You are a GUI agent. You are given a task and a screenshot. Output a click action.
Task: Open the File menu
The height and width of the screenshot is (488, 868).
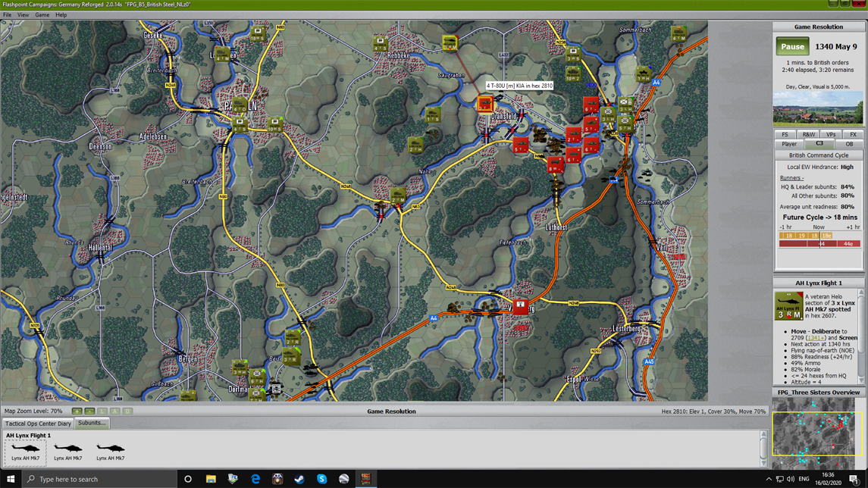(x=7, y=15)
